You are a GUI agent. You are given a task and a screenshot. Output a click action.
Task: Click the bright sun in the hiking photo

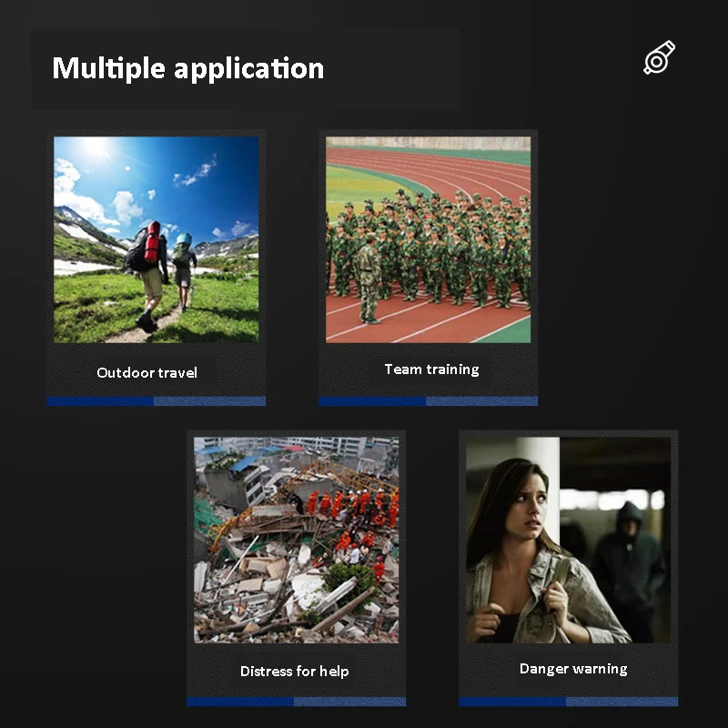96,148
